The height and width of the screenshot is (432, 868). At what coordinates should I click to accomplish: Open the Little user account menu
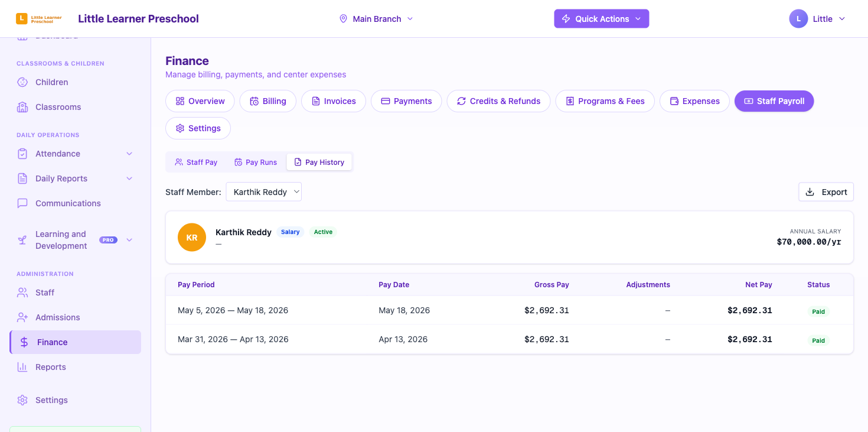[x=818, y=19]
